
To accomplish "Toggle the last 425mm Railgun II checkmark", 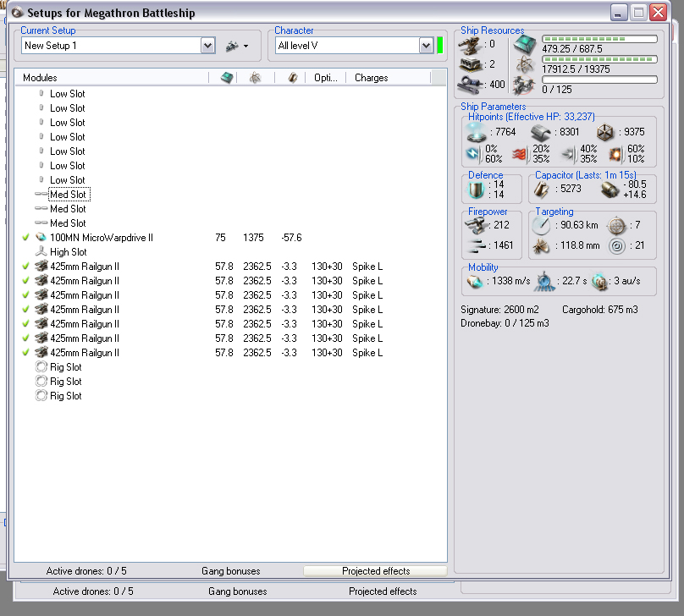I will coord(26,353).
